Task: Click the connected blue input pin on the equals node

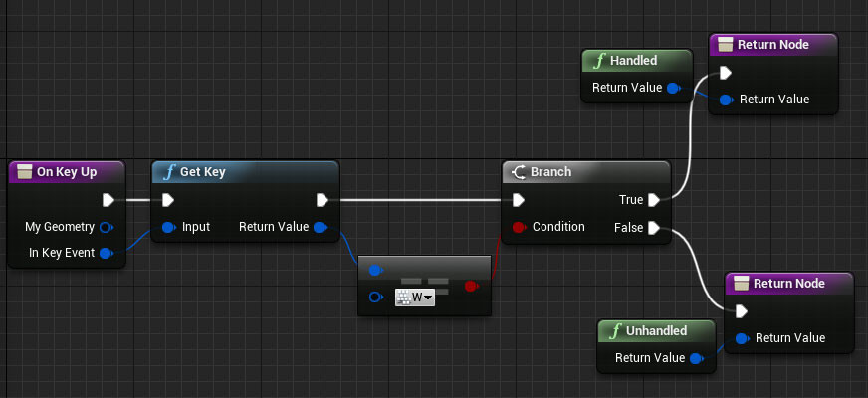Action: coord(376,270)
